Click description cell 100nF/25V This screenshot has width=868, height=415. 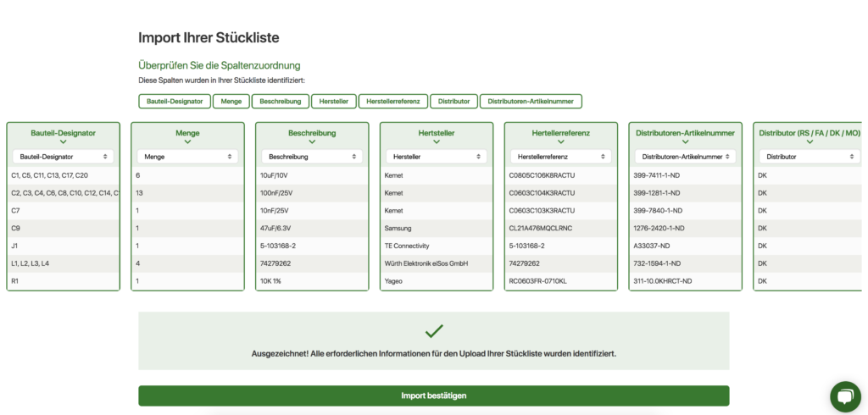coord(312,193)
